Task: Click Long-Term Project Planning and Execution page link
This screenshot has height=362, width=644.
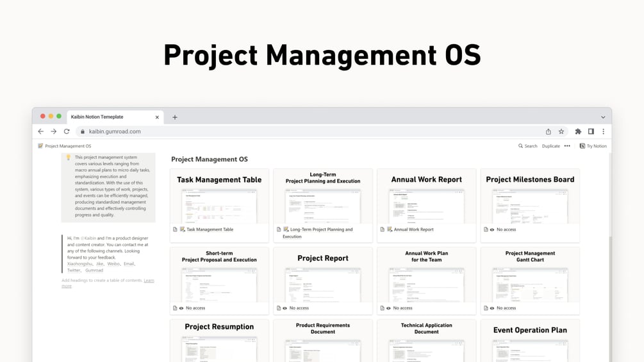Action: point(317,233)
